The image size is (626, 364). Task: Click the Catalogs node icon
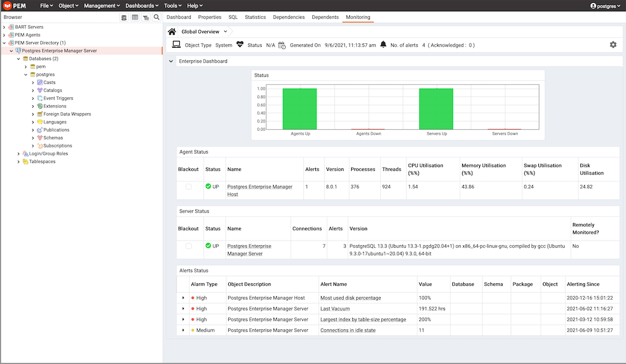click(x=39, y=90)
